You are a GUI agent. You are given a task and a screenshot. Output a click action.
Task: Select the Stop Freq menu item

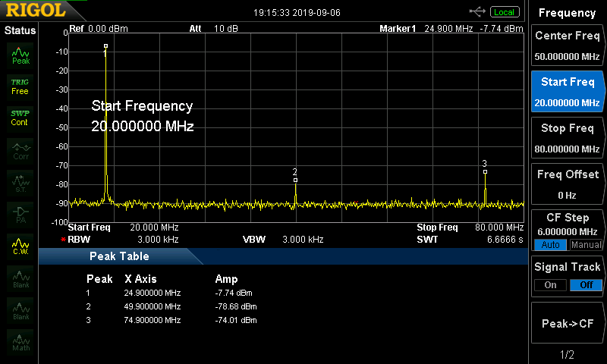[568, 137]
